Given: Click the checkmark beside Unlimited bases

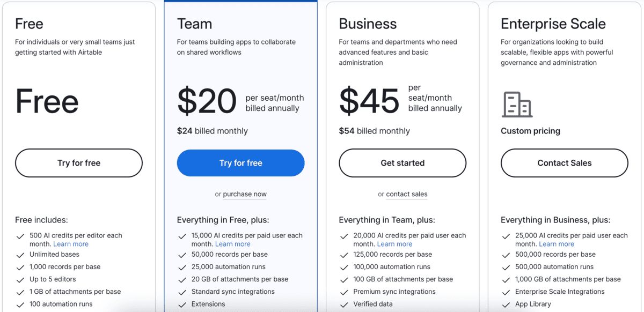Looking at the screenshot, I should [x=20, y=255].
